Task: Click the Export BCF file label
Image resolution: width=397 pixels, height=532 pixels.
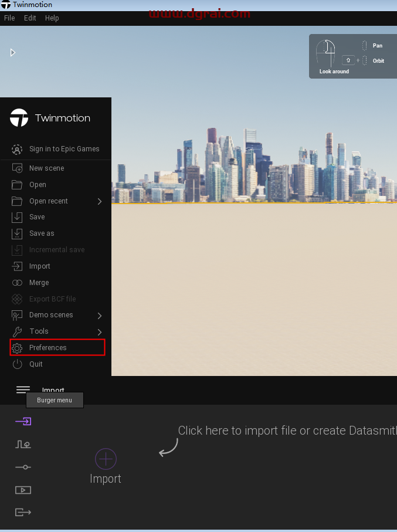Action: tap(53, 299)
